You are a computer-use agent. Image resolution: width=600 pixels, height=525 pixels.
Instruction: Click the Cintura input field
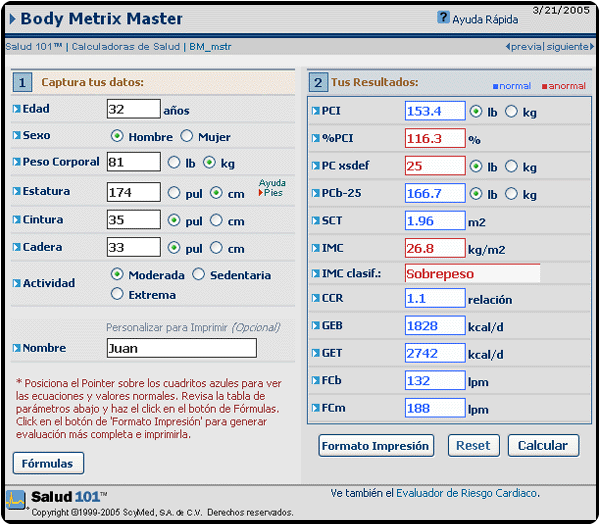(134, 219)
